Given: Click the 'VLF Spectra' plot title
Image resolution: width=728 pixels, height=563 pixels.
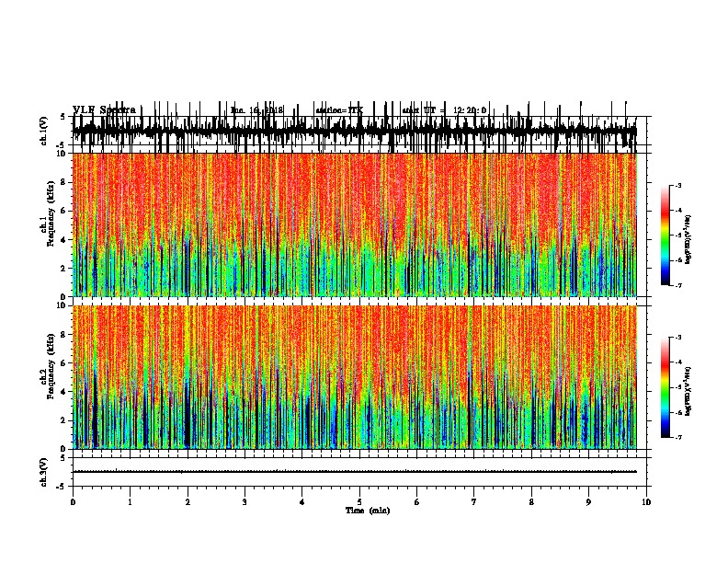Looking at the screenshot, I should (104, 110).
